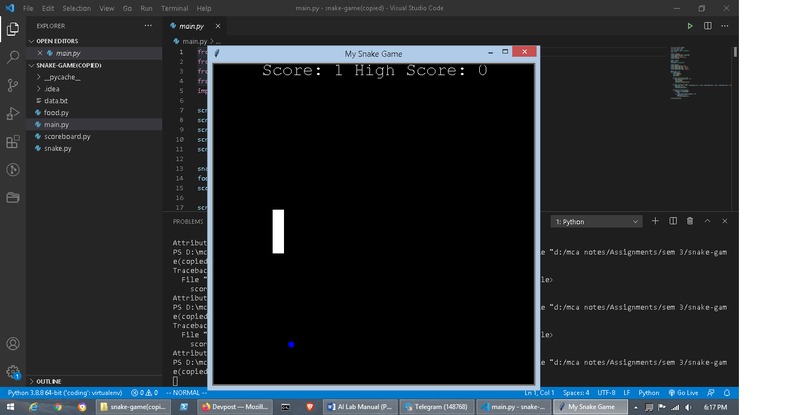Open the Project Manager folder icon in activity bar
This screenshot has height=415, width=806.
point(13,197)
